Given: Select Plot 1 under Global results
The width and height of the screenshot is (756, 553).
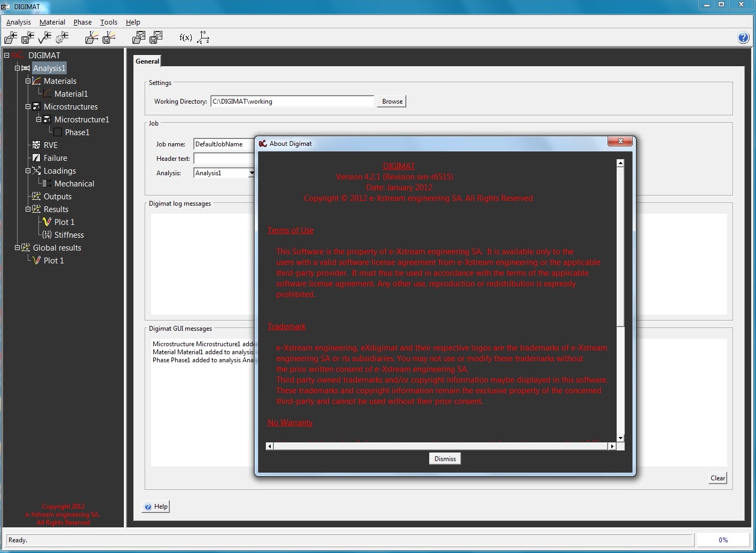Looking at the screenshot, I should coord(53,261).
